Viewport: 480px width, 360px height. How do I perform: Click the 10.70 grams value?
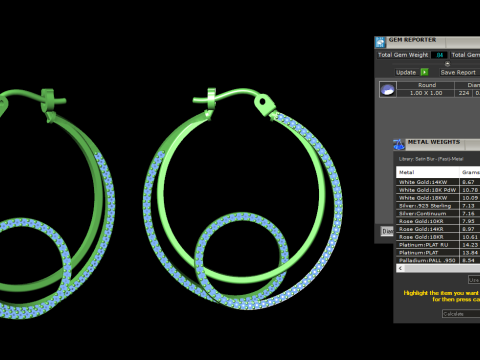(x=470, y=190)
